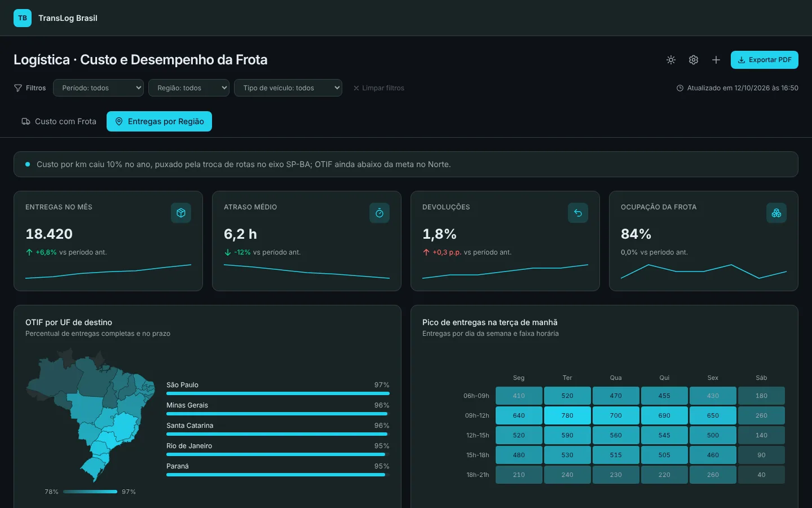Click the Brazil choropleth map

[x=90, y=415]
